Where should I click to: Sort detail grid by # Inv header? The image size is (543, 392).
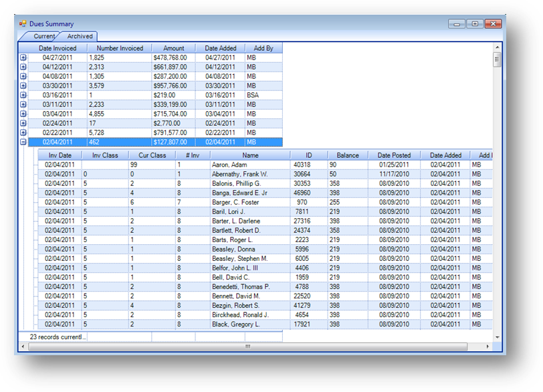tap(193, 155)
